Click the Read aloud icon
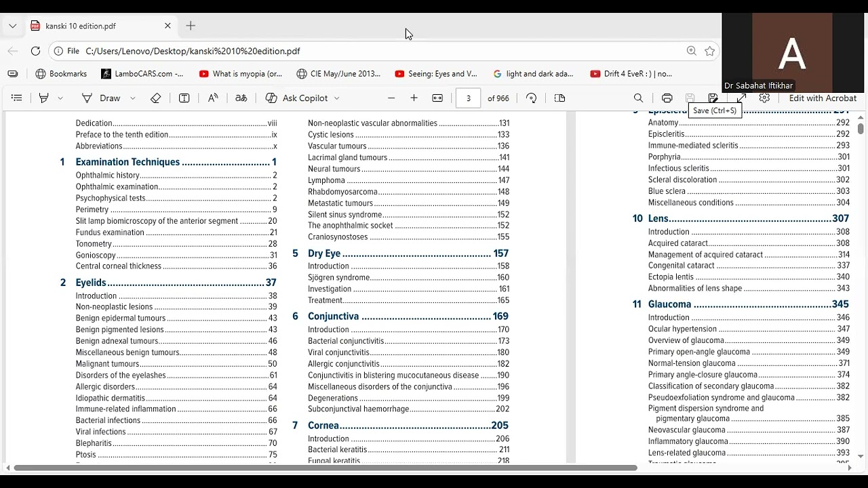The image size is (868, 488). click(213, 98)
